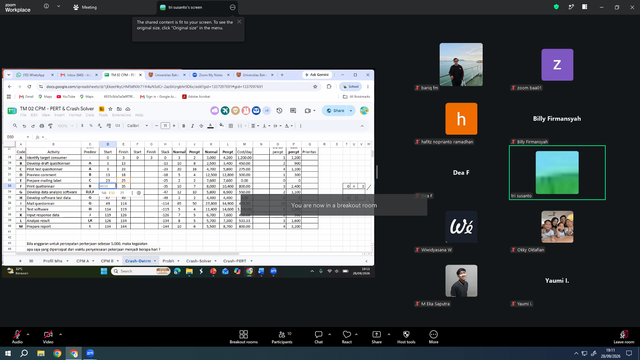Click the address bar in shared browser

(x=178, y=87)
